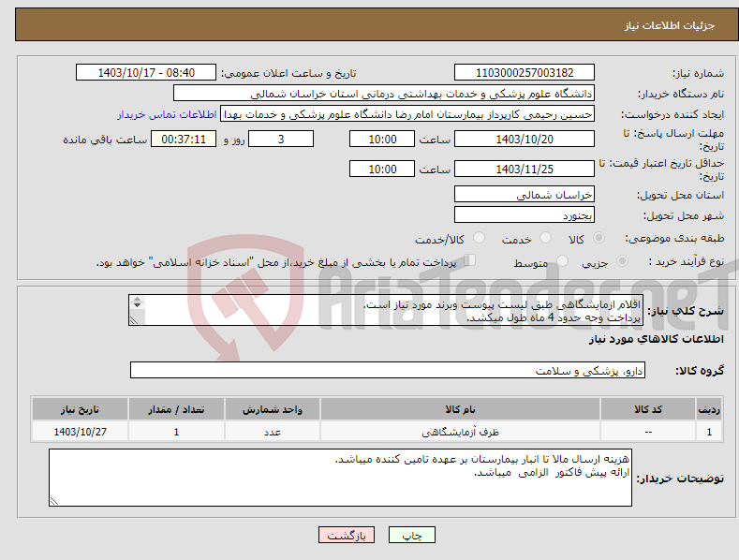Click the تاریخ نیاز column header
Screen dimensions: 739x560
pos(80,409)
